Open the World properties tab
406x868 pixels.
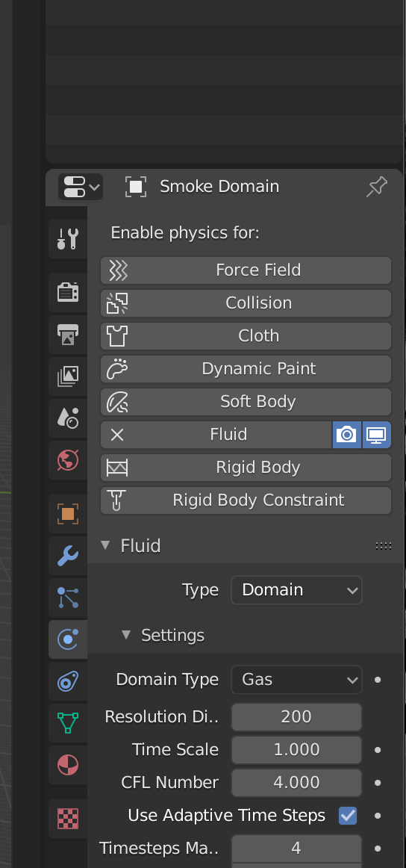(x=68, y=460)
